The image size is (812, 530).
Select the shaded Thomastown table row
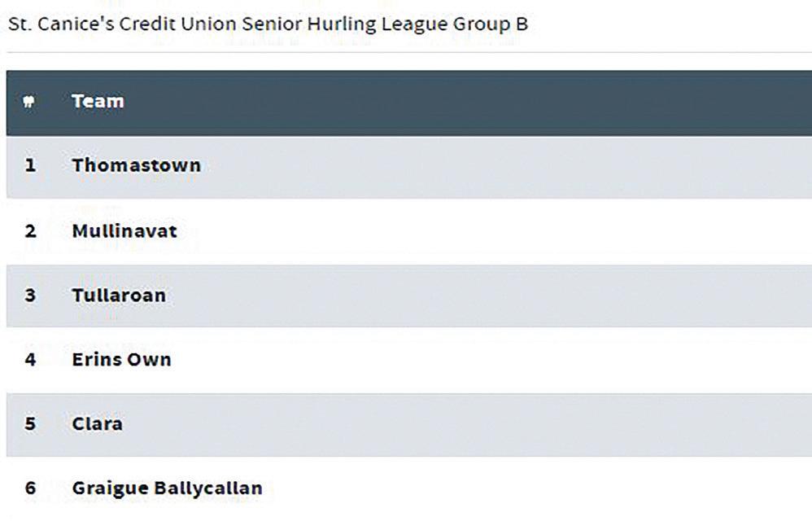pyautogui.click(x=409, y=167)
